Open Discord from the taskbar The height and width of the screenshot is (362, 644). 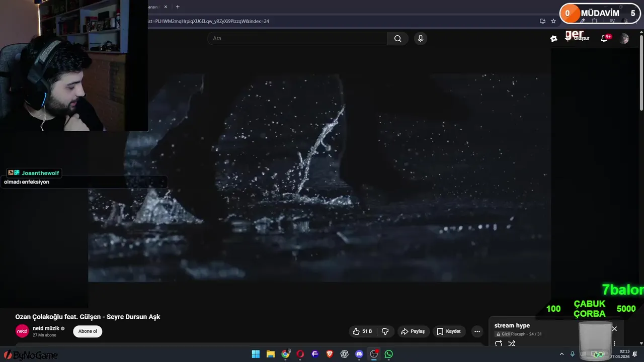tap(359, 354)
